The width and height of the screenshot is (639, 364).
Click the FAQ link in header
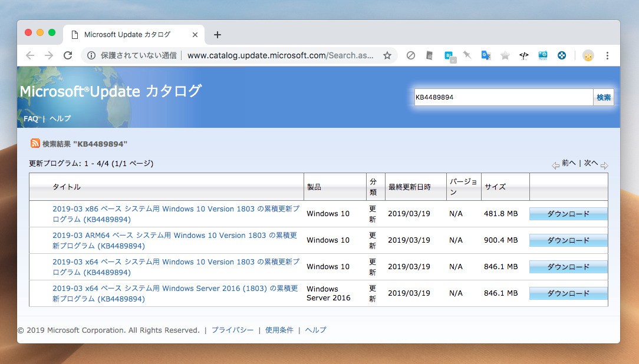(31, 118)
